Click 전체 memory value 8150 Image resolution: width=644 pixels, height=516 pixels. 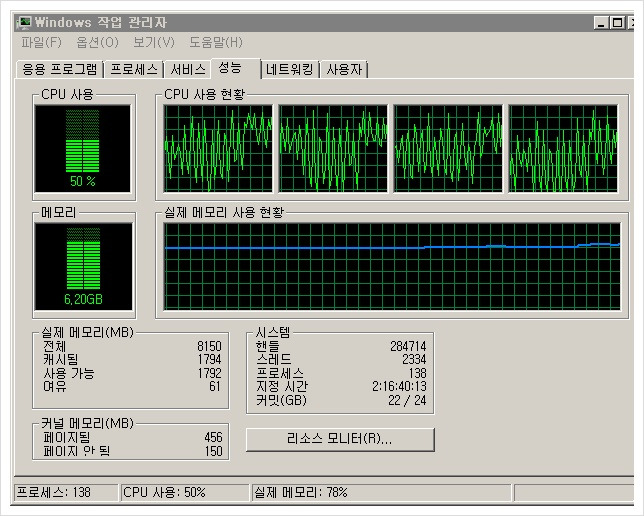click(x=209, y=346)
